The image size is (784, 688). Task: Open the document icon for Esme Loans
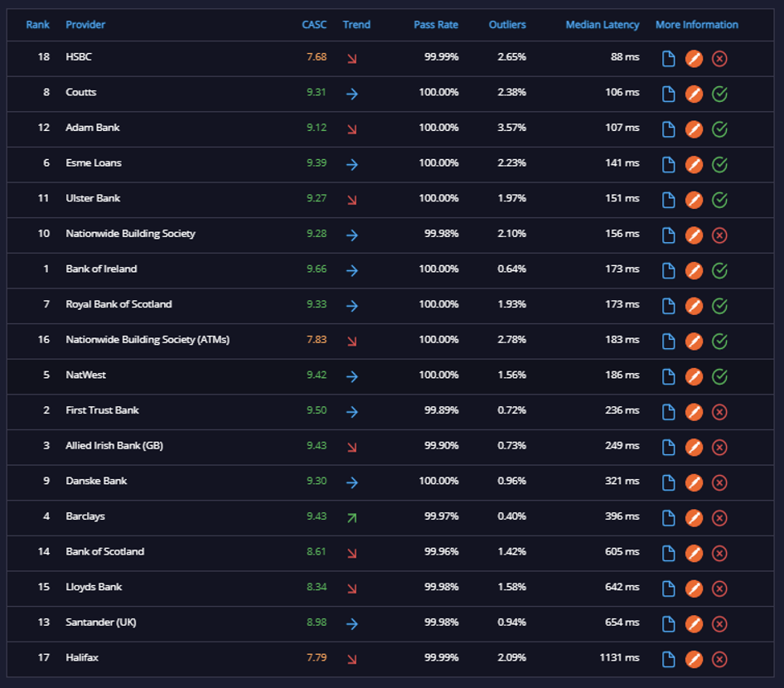668,164
